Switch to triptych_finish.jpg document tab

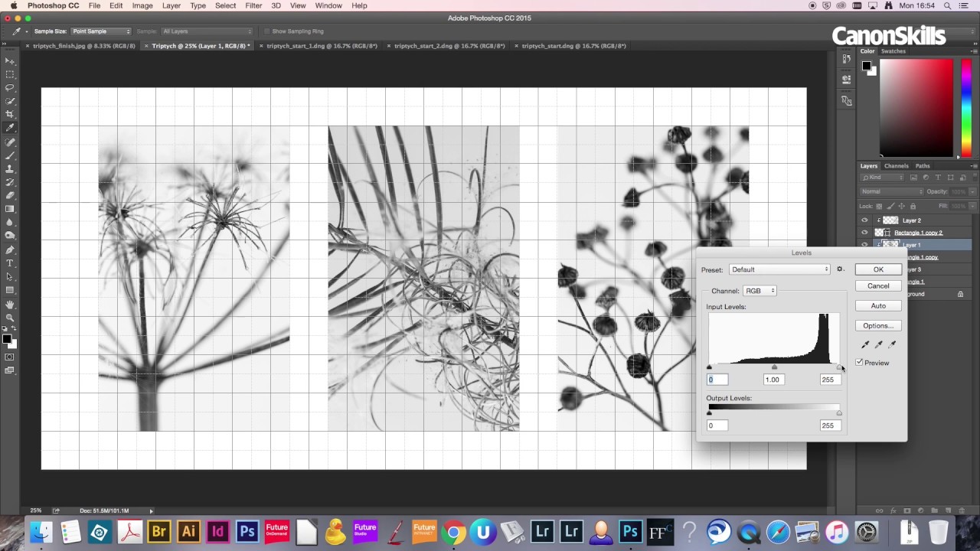click(x=83, y=46)
